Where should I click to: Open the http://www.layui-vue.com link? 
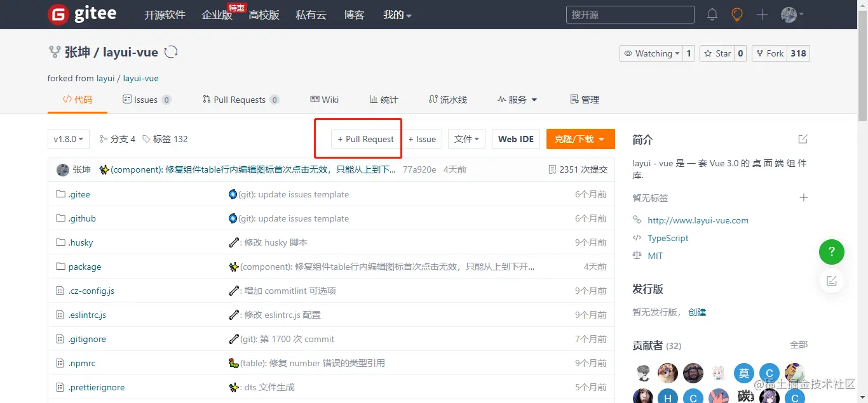tap(698, 220)
